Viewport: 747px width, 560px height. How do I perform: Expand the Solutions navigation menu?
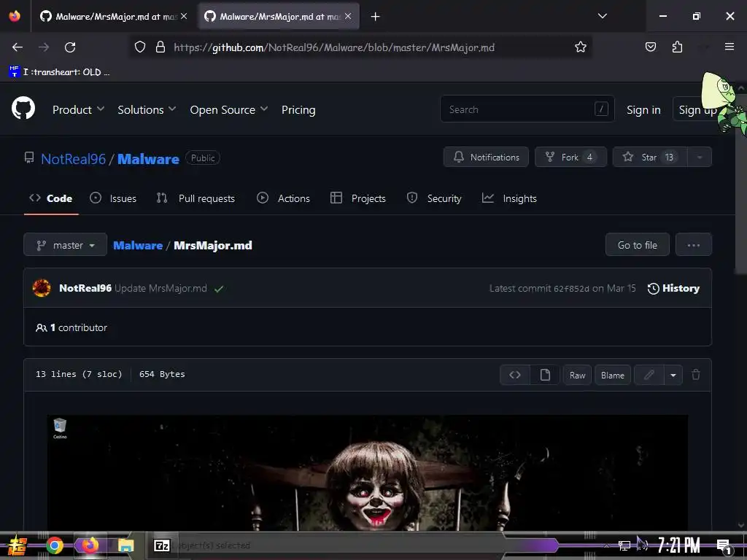pyautogui.click(x=147, y=110)
